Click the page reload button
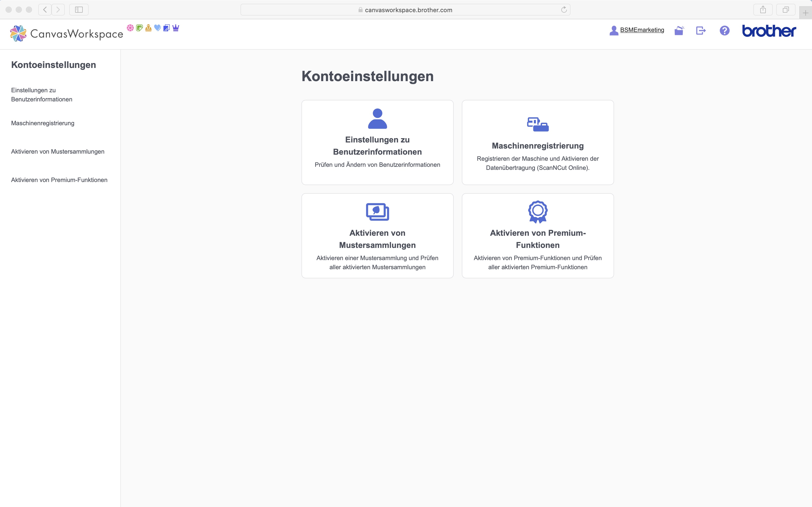Viewport: 812px width, 507px height. coord(564,10)
